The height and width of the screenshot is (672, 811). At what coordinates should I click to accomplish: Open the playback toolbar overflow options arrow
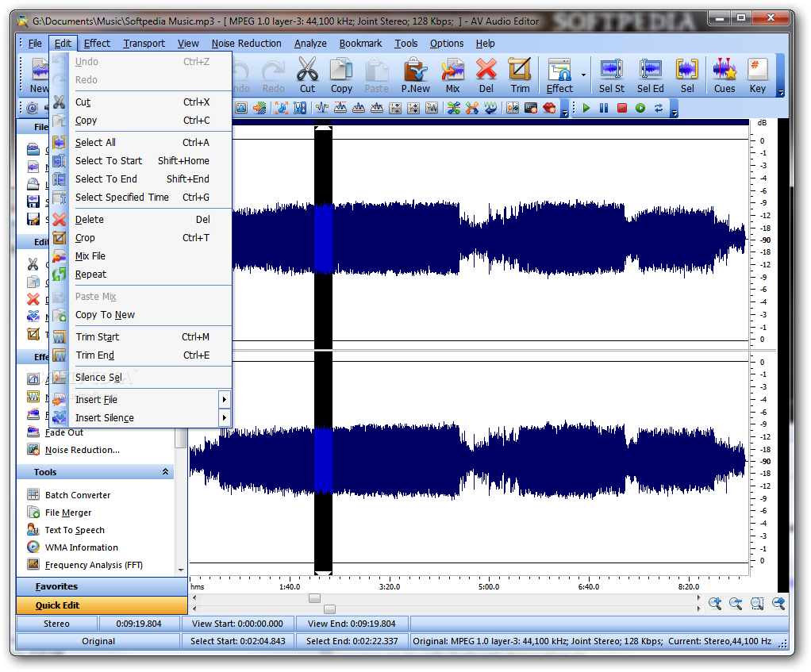(674, 112)
